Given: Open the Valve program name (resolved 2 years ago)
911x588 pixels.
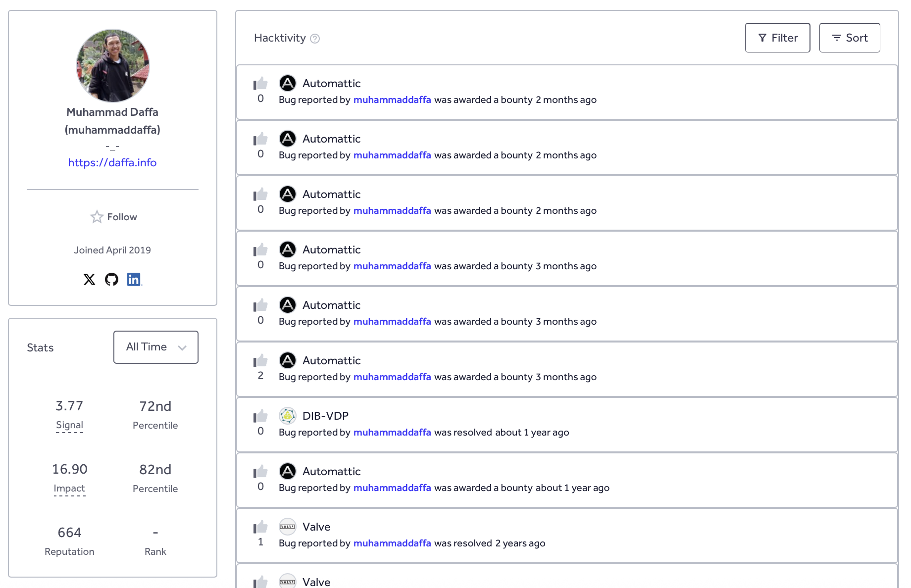Looking at the screenshot, I should (x=316, y=527).
